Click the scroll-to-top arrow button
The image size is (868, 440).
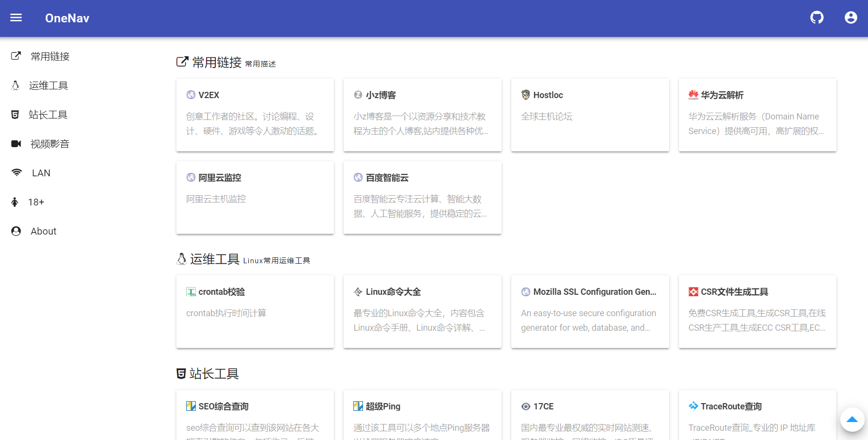pos(852,420)
